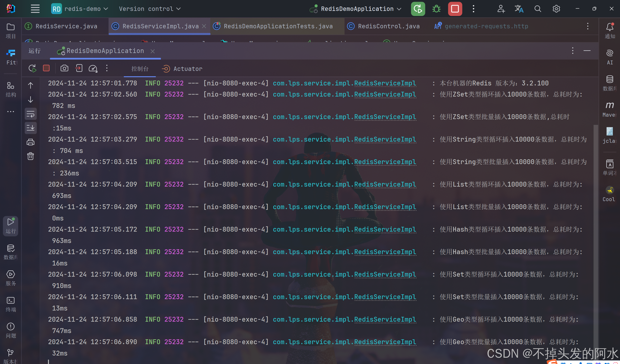Open the RedisDemoApplication run configuration dropdown
620x364 pixels.
pos(355,9)
